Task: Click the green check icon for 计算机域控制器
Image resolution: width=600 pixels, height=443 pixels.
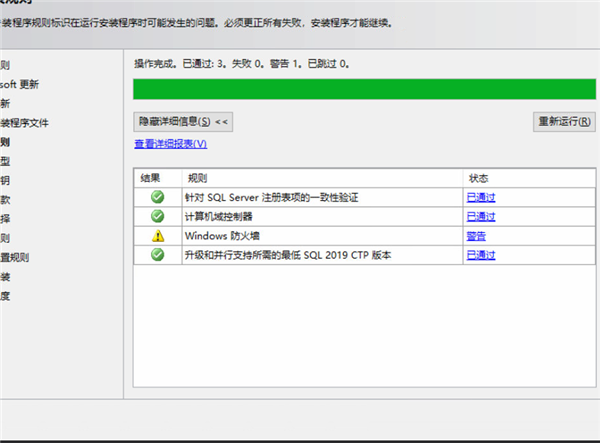Action: point(157,216)
